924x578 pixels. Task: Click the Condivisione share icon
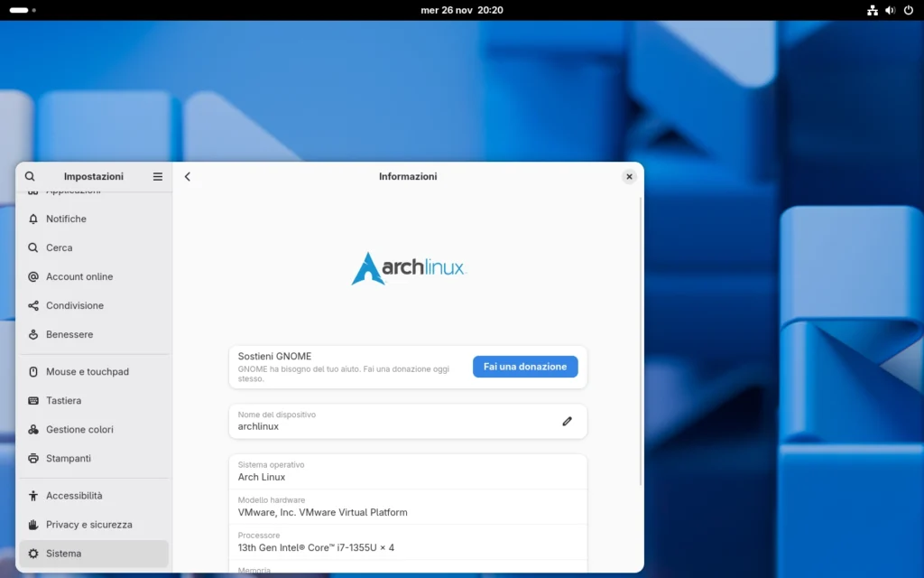point(33,306)
